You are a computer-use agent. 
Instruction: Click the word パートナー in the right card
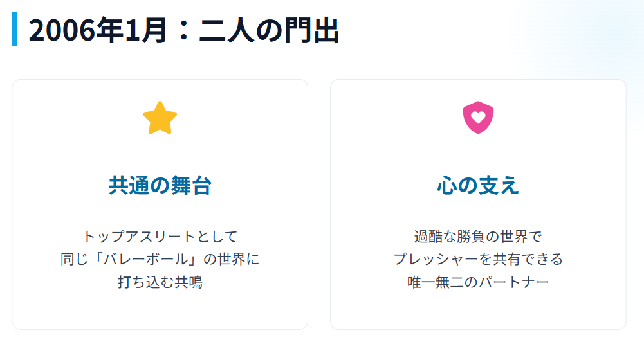(x=513, y=282)
